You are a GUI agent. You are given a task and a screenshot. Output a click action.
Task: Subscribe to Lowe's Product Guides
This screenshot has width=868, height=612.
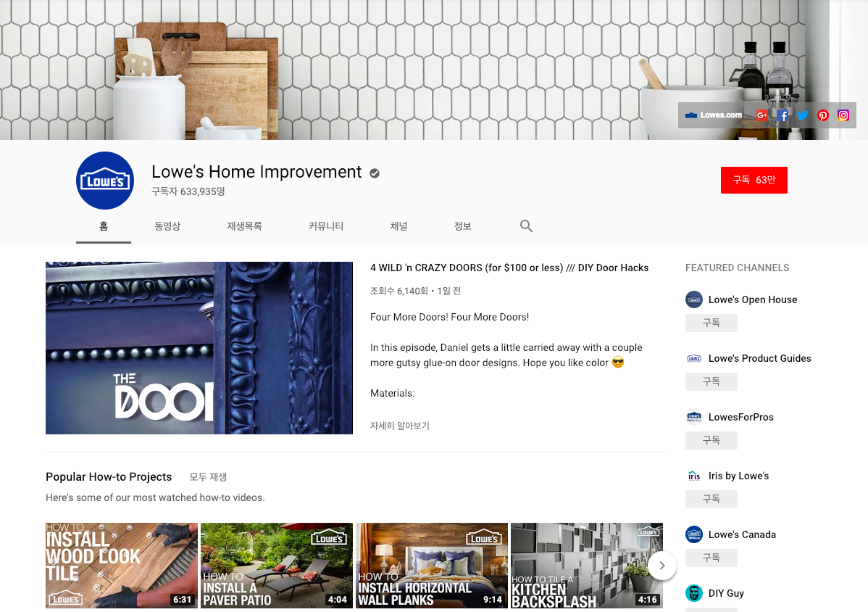click(x=711, y=381)
